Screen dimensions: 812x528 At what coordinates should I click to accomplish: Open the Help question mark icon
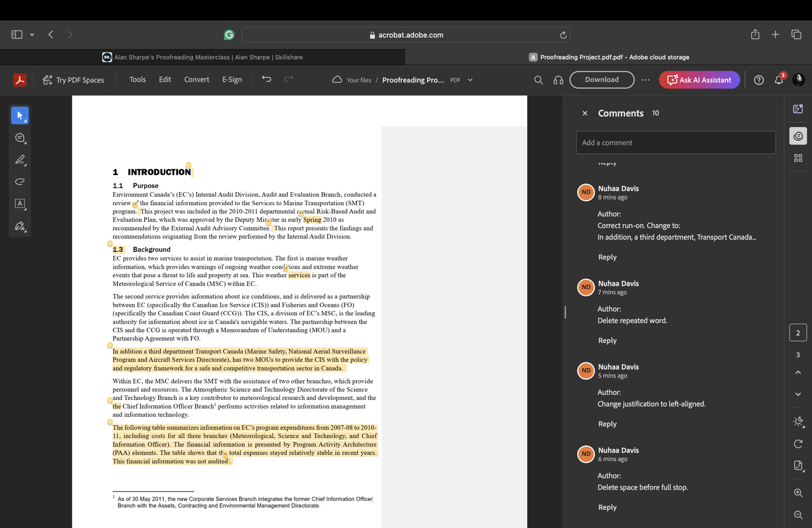[x=759, y=80]
